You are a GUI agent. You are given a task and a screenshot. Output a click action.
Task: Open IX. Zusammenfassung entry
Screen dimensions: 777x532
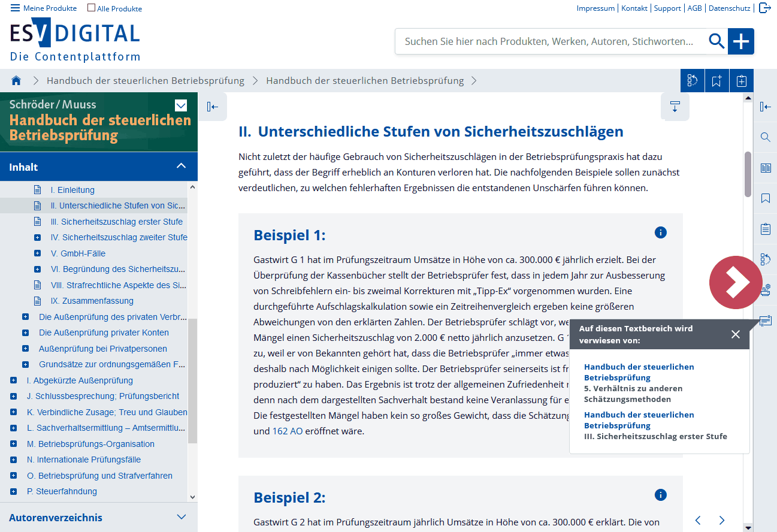click(92, 301)
